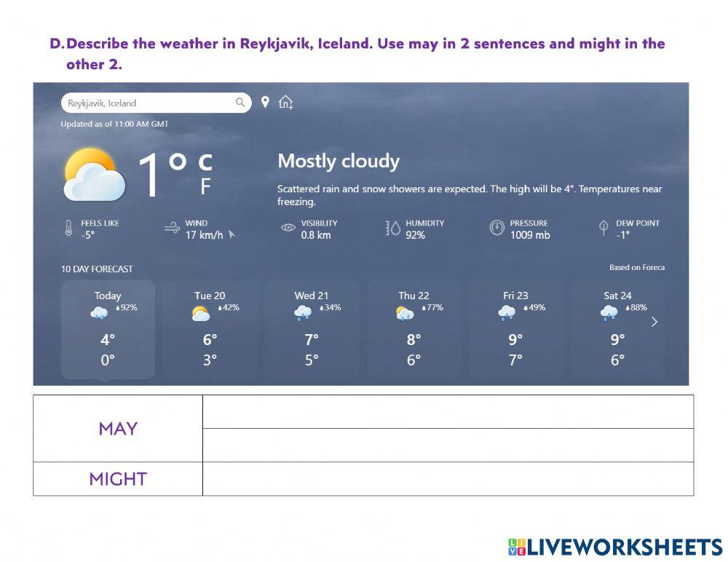Click the pressure gauge icon

tap(497, 229)
